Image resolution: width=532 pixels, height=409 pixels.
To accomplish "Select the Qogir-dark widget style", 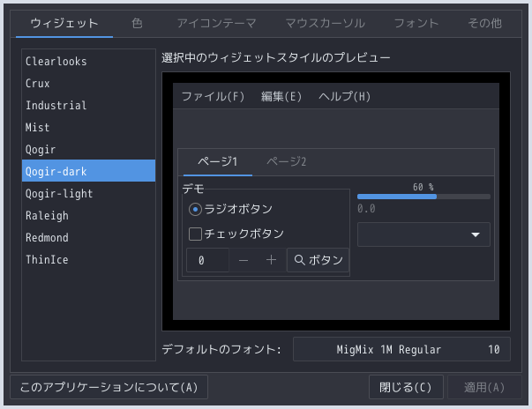I will tap(88, 171).
